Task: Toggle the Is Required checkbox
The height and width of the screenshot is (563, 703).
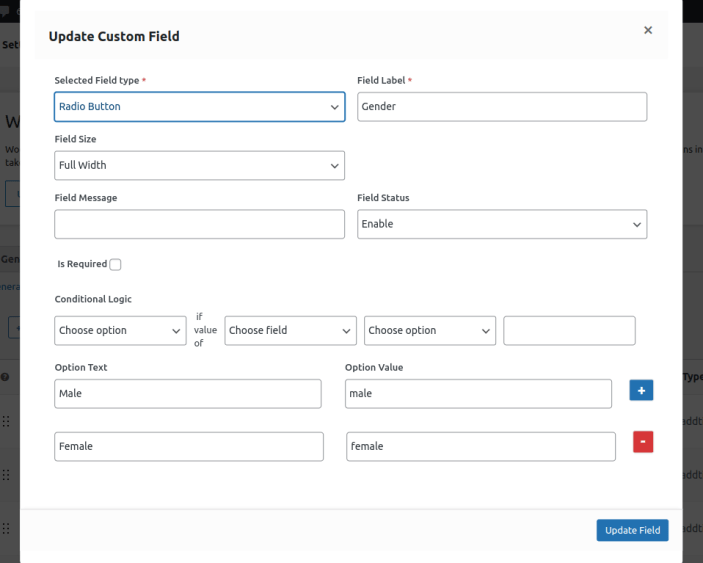Action: [x=115, y=265]
